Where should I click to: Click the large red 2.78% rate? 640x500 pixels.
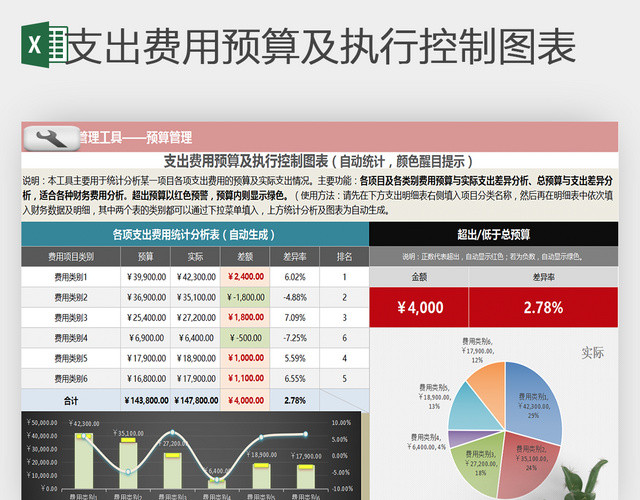tap(543, 307)
